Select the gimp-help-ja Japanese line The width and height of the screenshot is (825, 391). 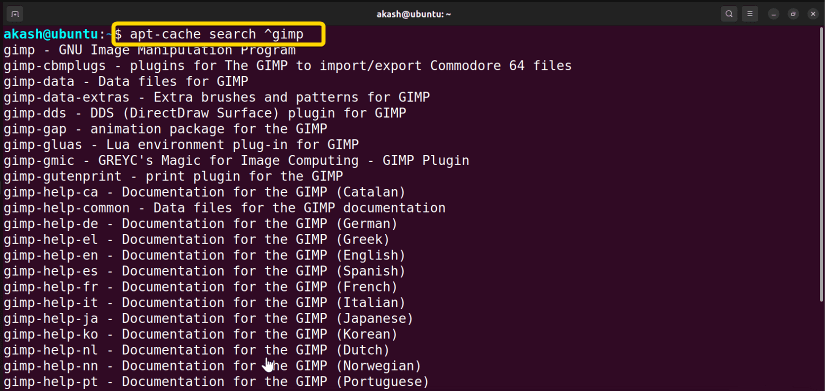coord(208,318)
